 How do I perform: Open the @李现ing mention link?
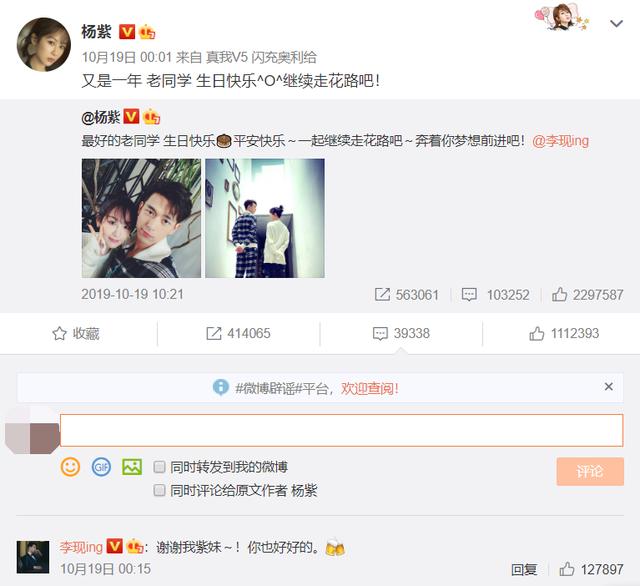560,141
